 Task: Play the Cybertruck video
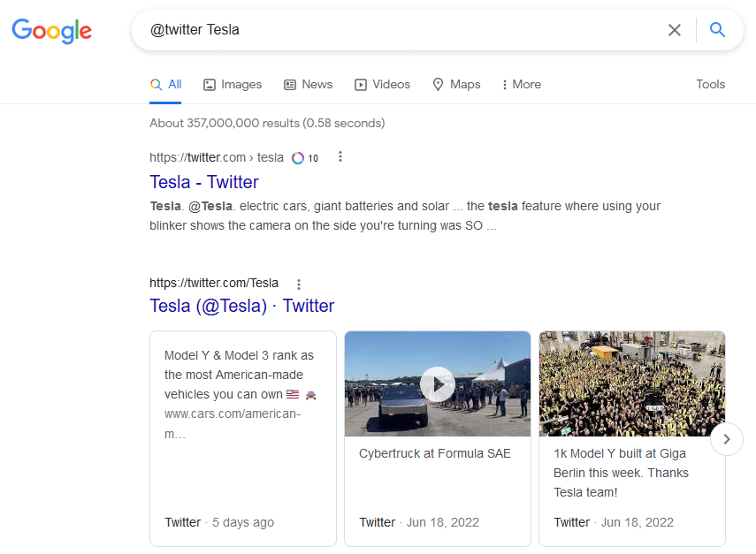click(437, 384)
